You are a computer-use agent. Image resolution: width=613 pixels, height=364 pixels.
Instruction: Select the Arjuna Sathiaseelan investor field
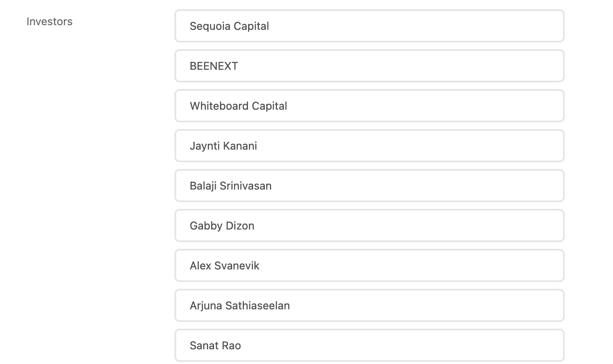tap(369, 306)
